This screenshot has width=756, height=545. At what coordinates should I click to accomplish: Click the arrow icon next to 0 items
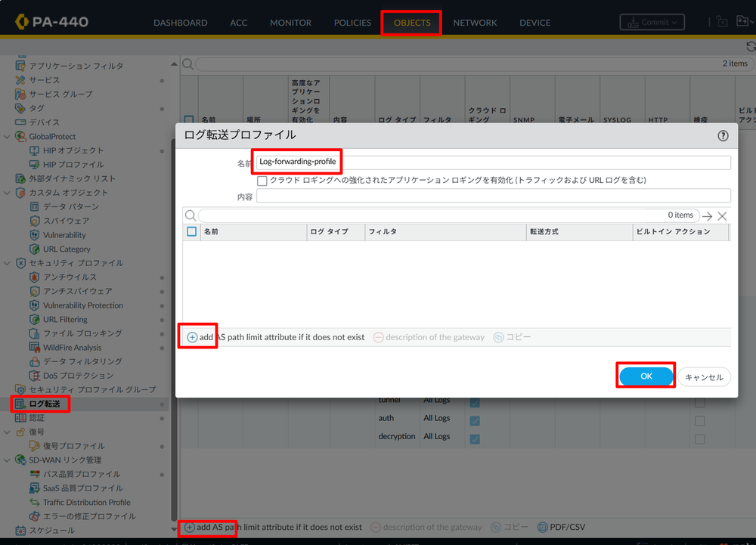pos(708,216)
